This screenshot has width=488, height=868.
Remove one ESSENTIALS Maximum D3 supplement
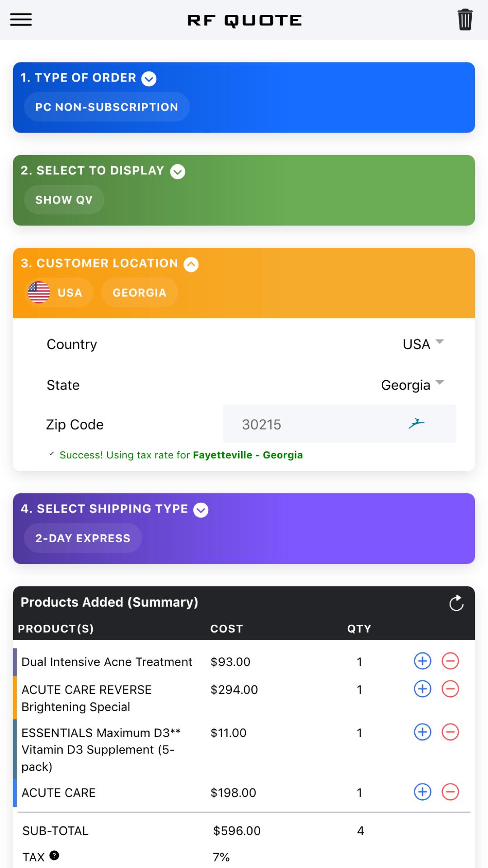pos(450,732)
